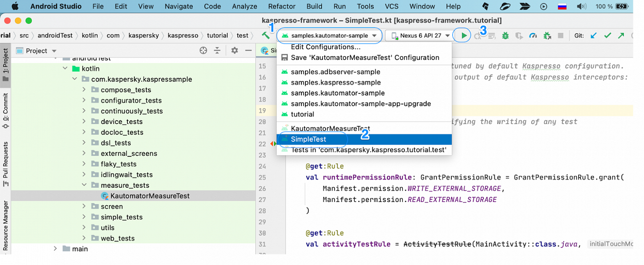Click the kaspersky breadcrumb

tap(143, 35)
